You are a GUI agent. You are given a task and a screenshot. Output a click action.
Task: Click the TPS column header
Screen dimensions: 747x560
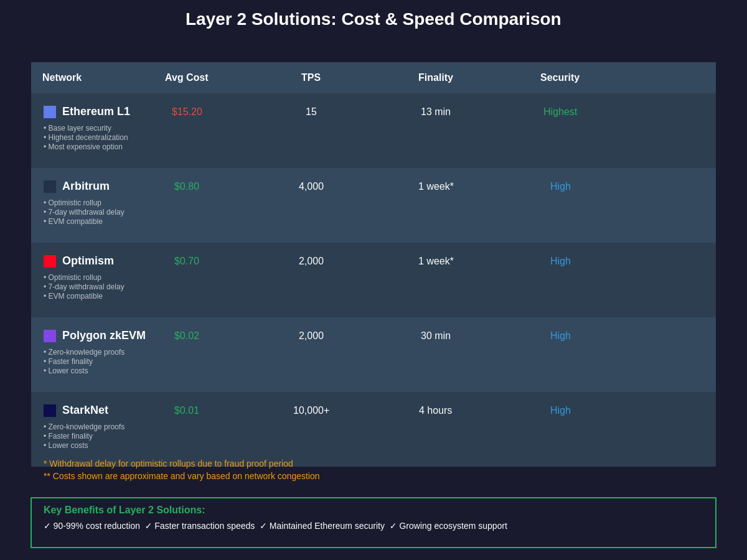coord(311,78)
